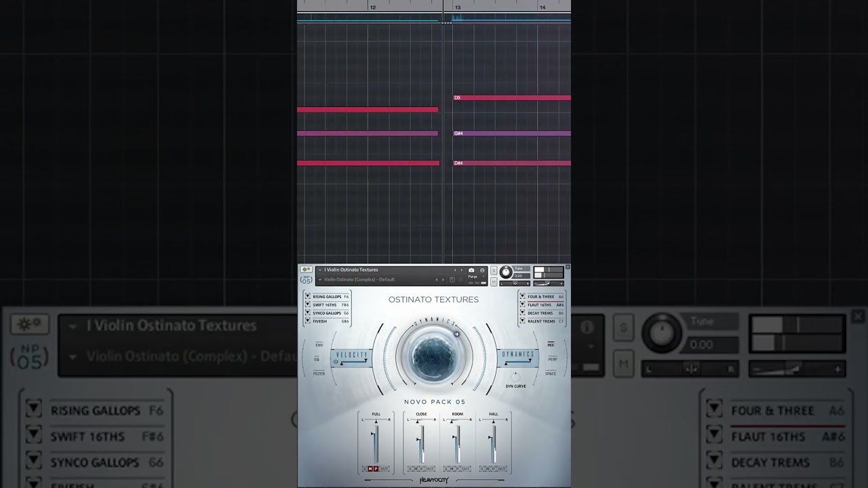Switch to the FILTER page
Screen dimensions: 868x488
pos(319,373)
